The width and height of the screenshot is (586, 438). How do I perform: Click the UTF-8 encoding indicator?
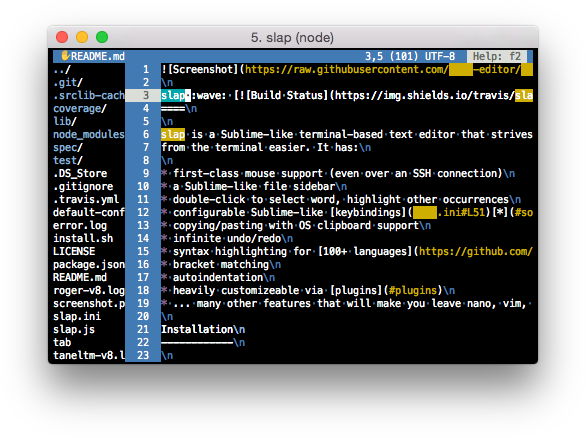(x=440, y=56)
